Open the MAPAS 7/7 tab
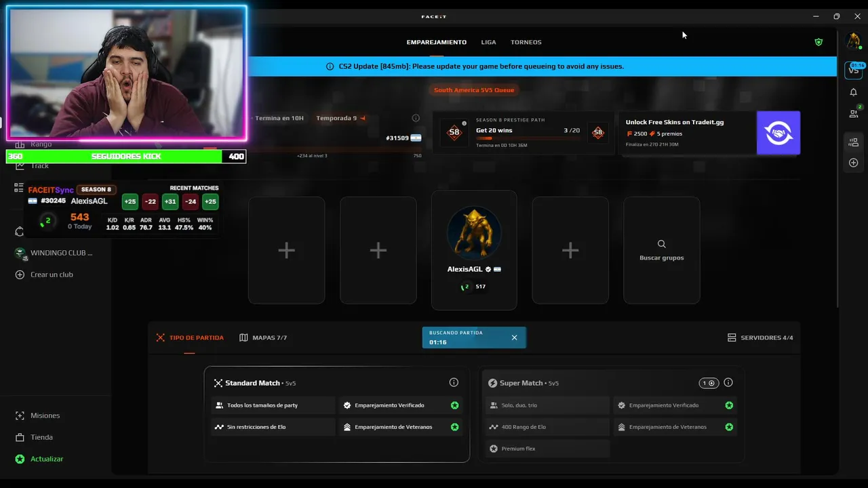Screen dimensions: 868x488 263,338
